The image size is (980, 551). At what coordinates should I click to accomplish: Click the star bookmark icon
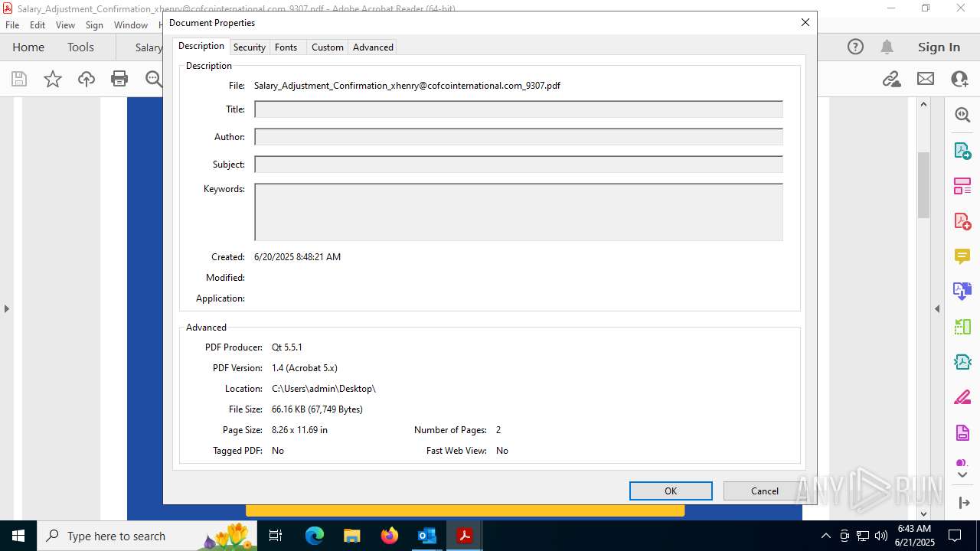click(x=53, y=78)
